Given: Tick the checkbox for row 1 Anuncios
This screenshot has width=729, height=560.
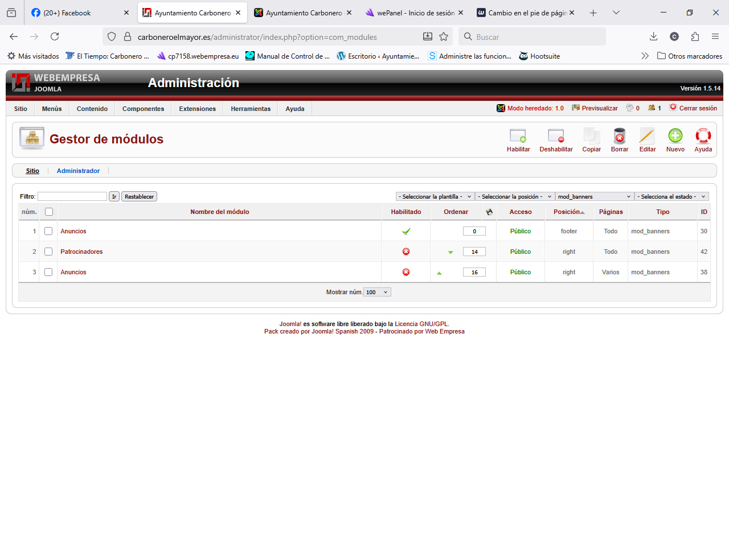Looking at the screenshot, I should tap(48, 231).
